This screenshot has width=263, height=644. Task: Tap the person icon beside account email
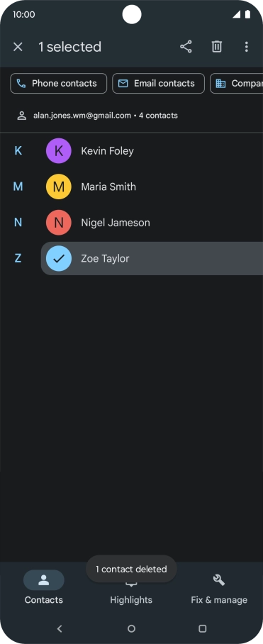click(x=22, y=116)
